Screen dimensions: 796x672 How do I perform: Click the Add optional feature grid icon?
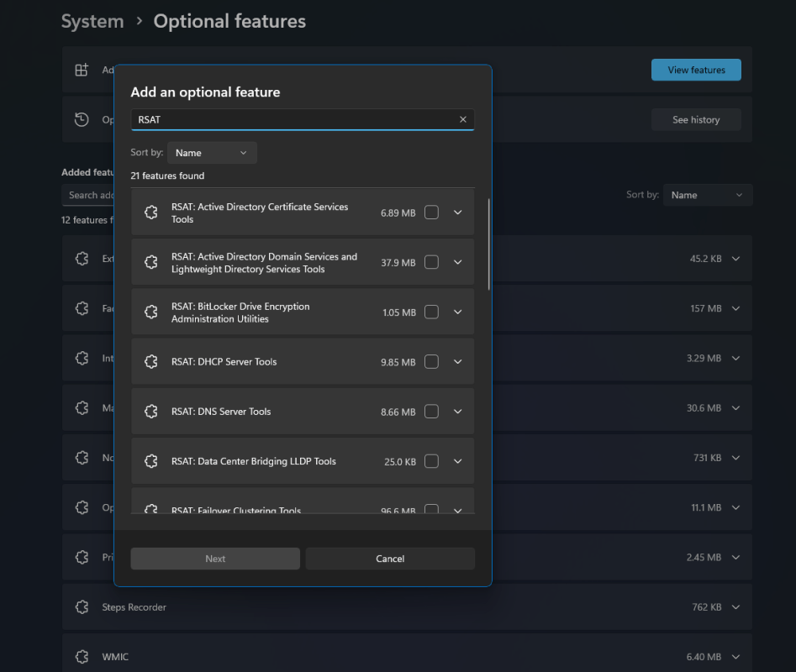pos(82,70)
